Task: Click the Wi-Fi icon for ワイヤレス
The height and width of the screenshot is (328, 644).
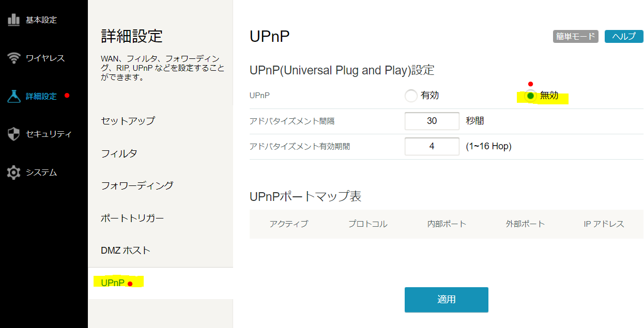Action: [14, 58]
